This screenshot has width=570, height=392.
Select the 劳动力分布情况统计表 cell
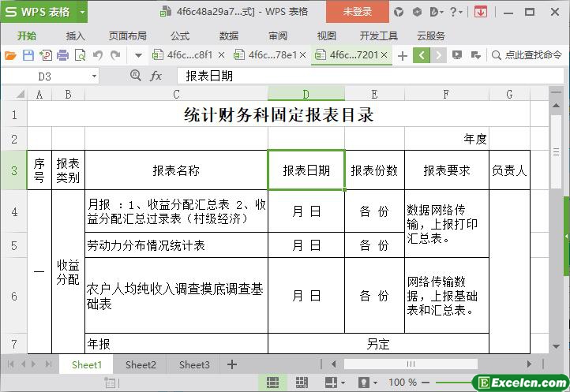click(176, 245)
